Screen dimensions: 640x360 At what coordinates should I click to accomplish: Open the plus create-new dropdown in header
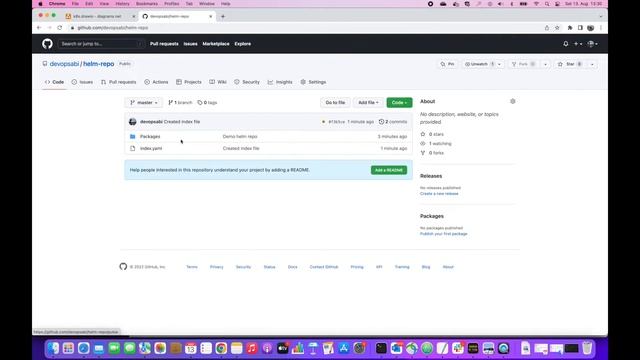578,44
